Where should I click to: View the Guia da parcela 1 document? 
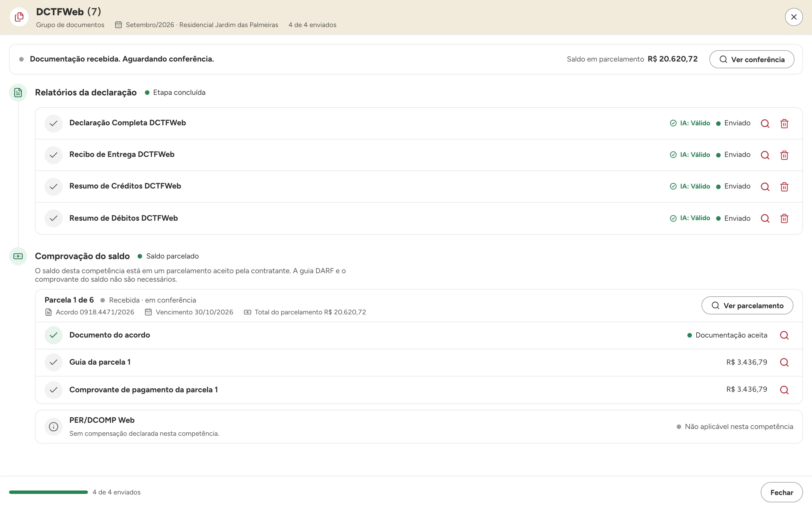[x=784, y=362]
